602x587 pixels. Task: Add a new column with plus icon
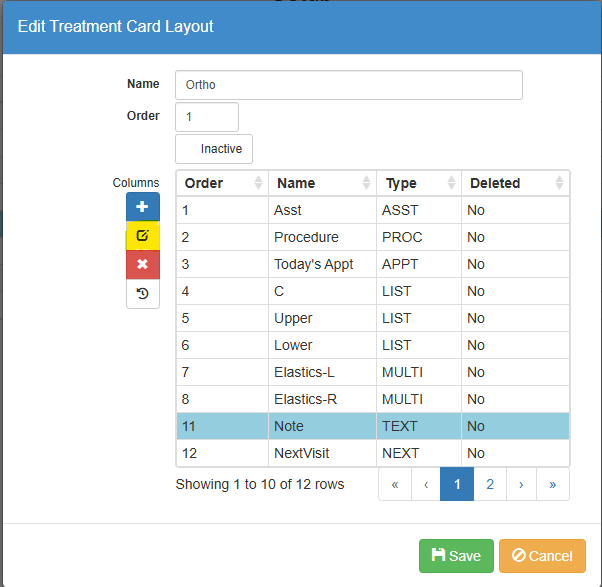click(142, 207)
